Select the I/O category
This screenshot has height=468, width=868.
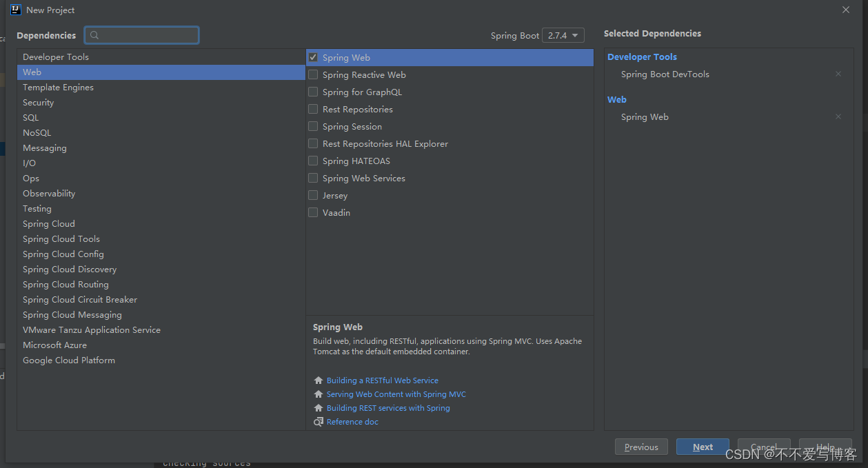click(x=161, y=163)
